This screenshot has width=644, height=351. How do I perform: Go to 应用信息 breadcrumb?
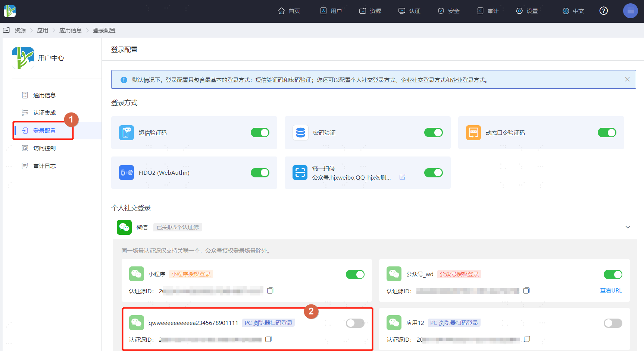pyautogui.click(x=71, y=30)
